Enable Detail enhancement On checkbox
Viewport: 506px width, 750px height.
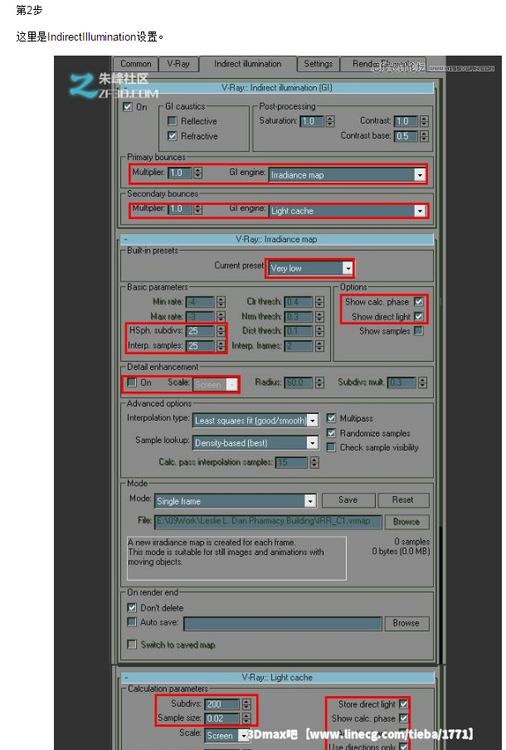[x=132, y=383]
